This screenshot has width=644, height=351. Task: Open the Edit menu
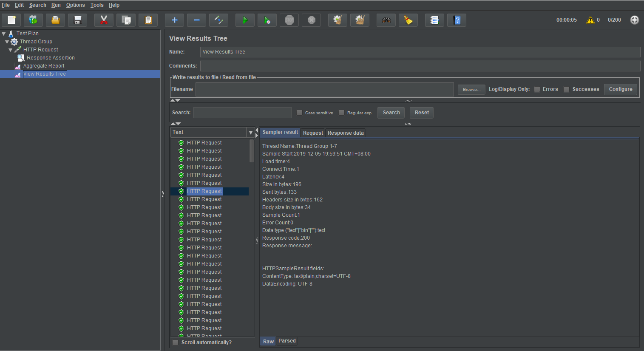click(x=19, y=5)
